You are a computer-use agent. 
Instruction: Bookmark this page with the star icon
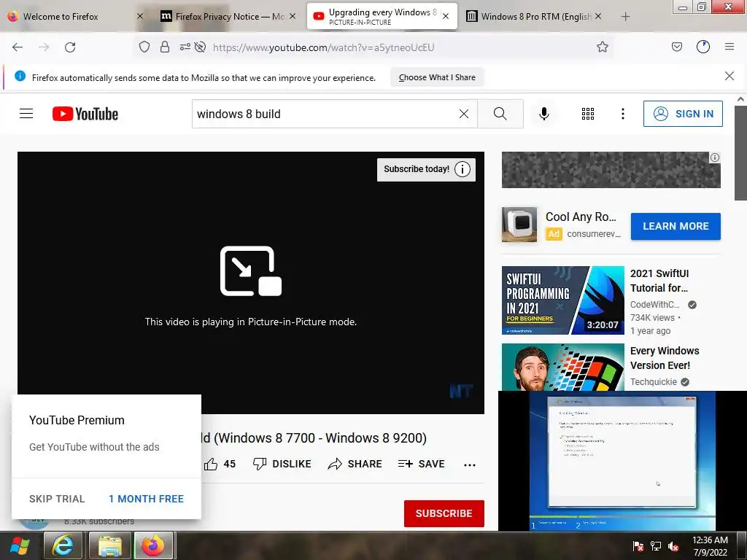[x=602, y=47]
